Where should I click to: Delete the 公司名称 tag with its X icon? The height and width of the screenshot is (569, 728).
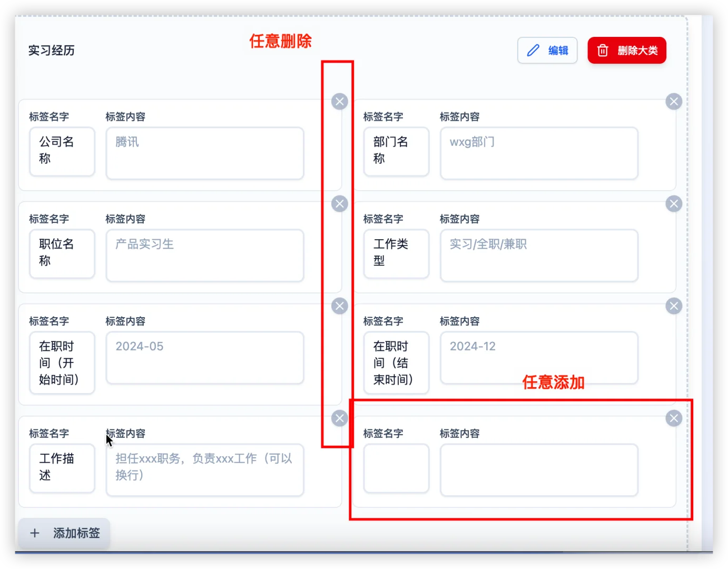coord(339,101)
